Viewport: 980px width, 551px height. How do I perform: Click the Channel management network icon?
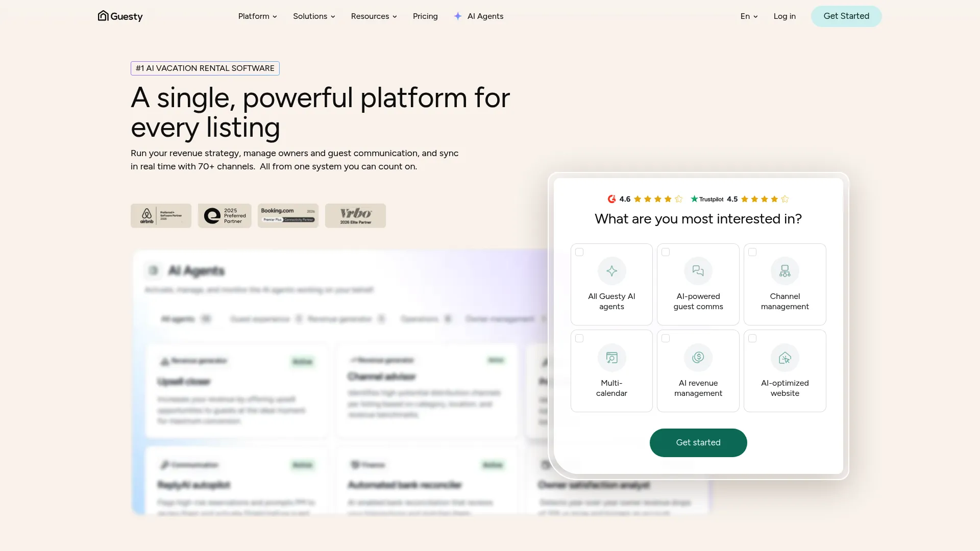[x=785, y=271]
